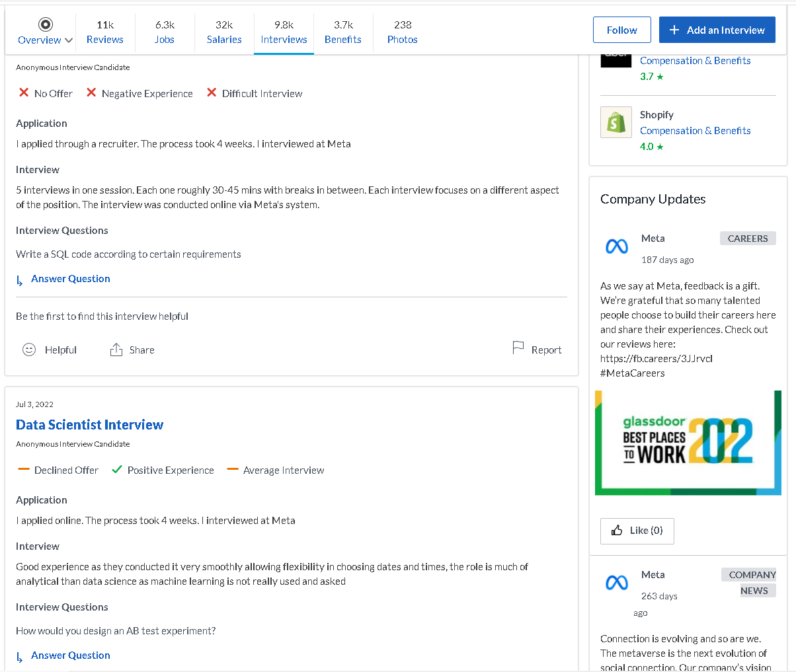This screenshot has width=796, height=672.
Task: Click the Positive Experience green checkmark
Action: coord(117,470)
